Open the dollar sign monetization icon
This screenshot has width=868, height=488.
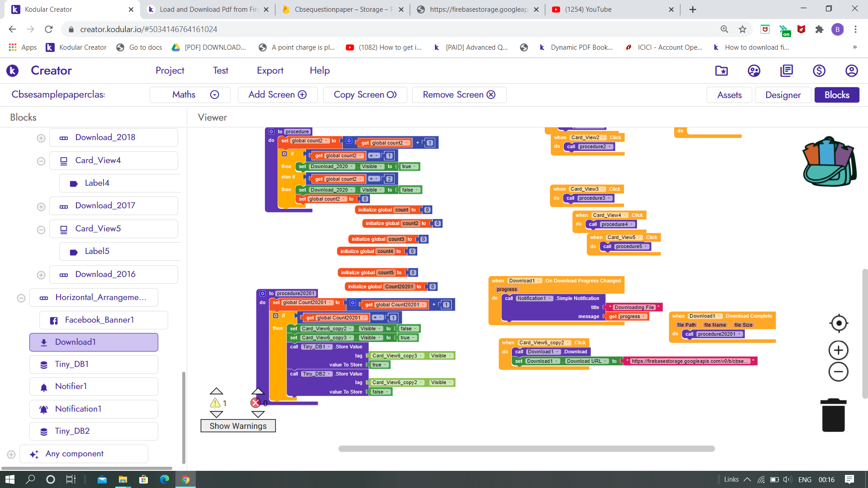point(819,70)
